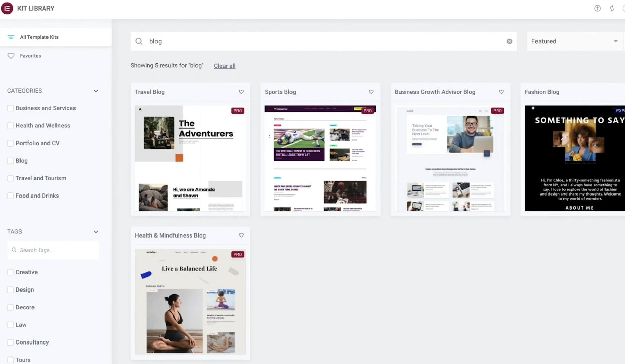Click the Elementor logo icon

[7, 8]
